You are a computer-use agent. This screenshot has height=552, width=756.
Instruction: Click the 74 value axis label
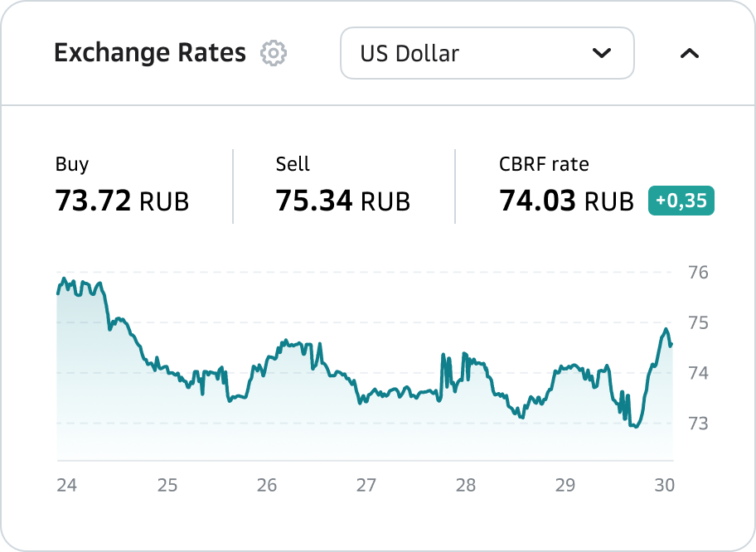coord(699,373)
